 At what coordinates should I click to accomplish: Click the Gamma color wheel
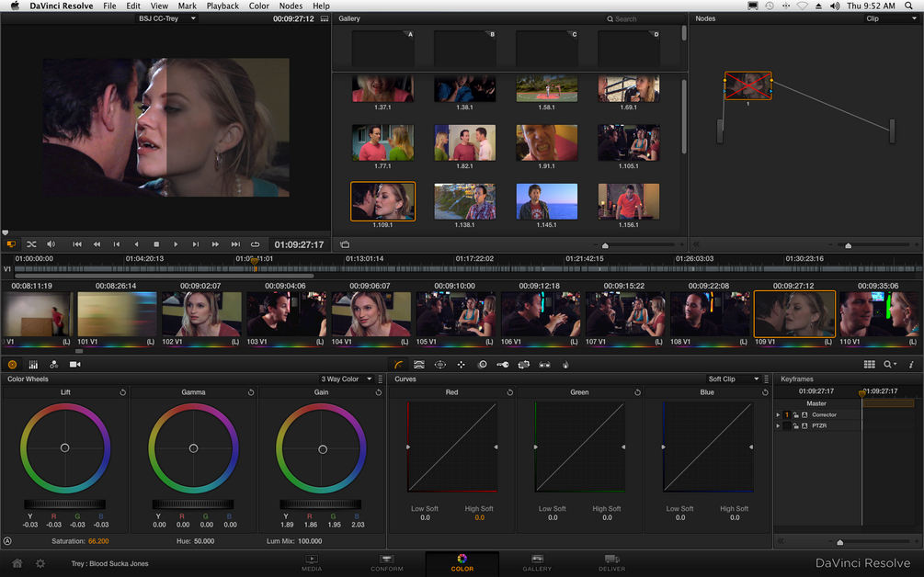click(193, 449)
